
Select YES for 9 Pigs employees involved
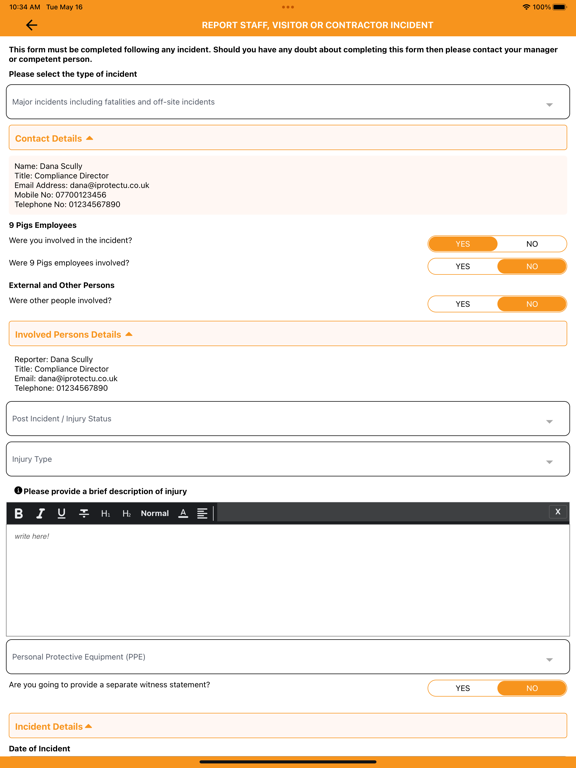[463, 266]
